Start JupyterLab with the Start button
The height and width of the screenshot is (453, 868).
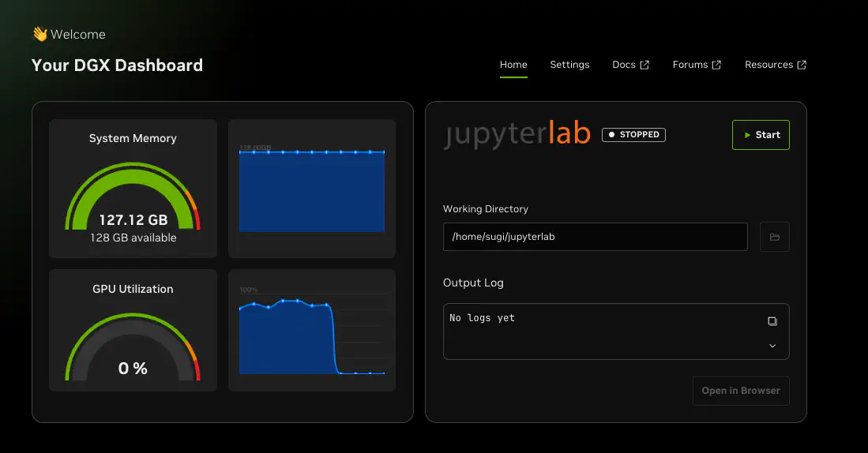pyautogui.click(x=761, y=135)
